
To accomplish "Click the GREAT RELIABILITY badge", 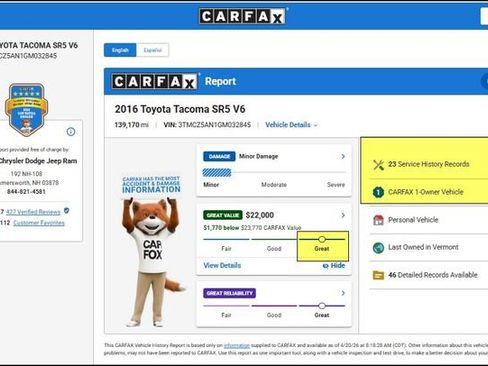I will pos(230,293).
